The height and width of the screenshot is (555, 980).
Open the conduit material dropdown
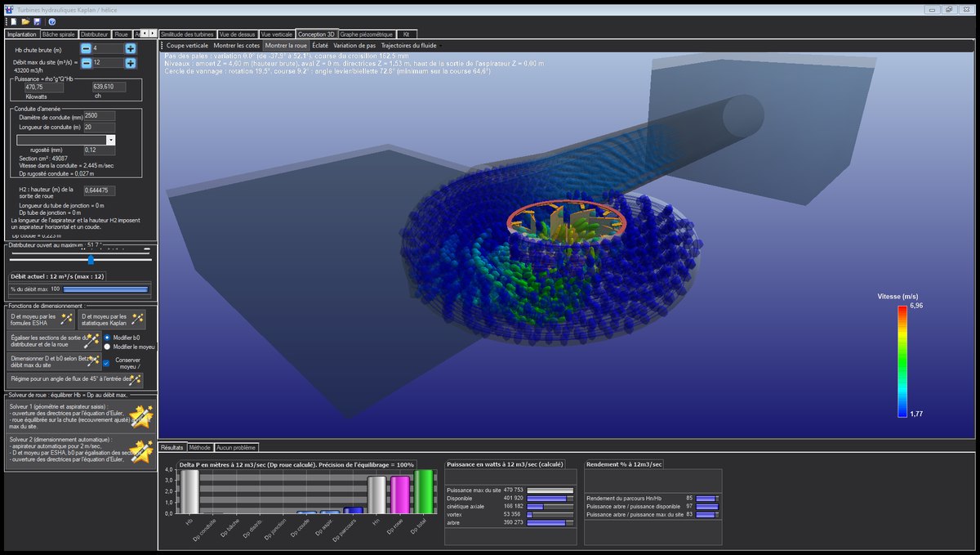tap(110, 141)
